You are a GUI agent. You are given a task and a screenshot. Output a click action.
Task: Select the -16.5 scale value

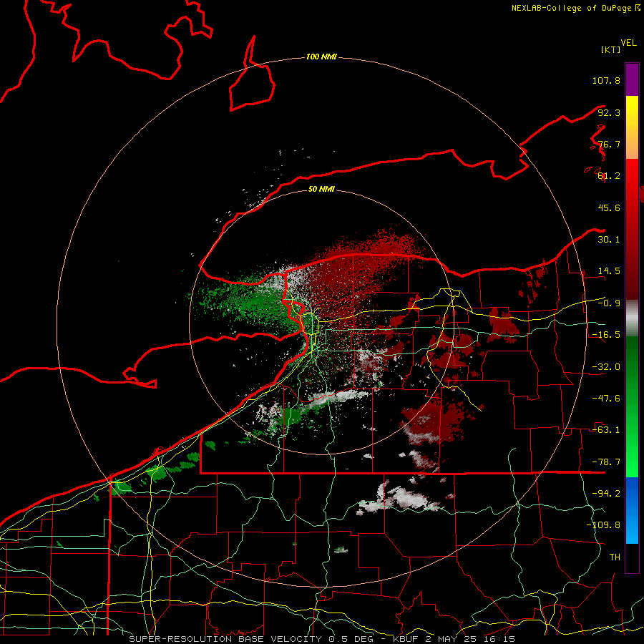click(x=606, y=335)
